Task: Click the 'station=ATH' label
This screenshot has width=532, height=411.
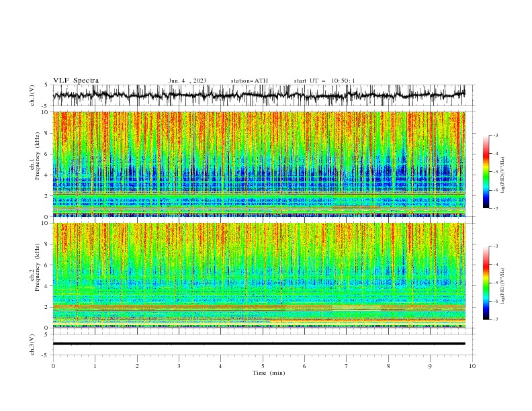Action: [249, 81]
